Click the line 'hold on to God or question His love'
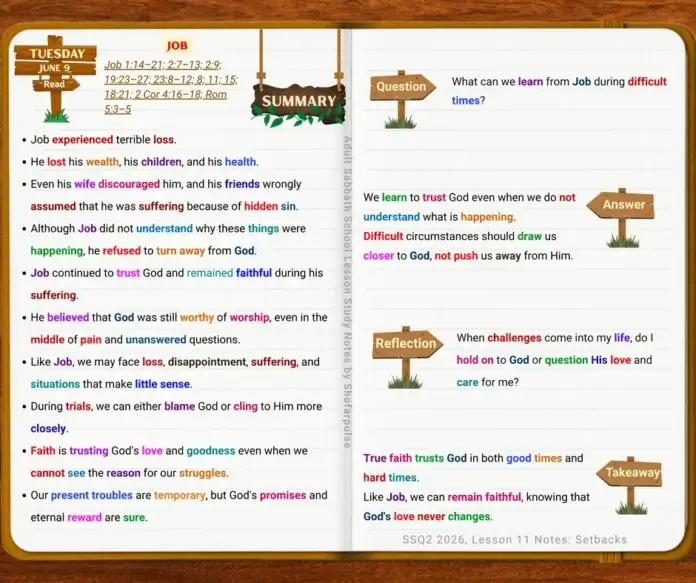The width and height of the screenshot is (696, 583). coord(554,360)
